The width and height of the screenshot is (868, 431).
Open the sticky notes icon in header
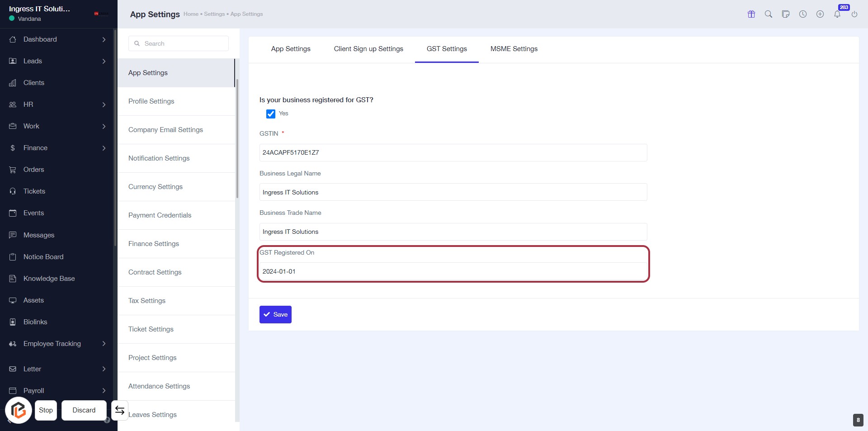pos(786,14)
